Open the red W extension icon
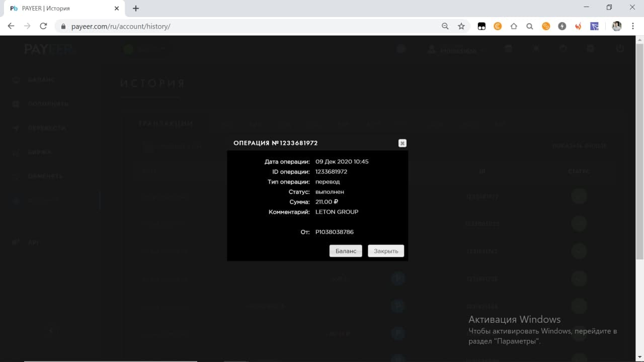The height and width of the screenshot is (362, 644). 578,26
